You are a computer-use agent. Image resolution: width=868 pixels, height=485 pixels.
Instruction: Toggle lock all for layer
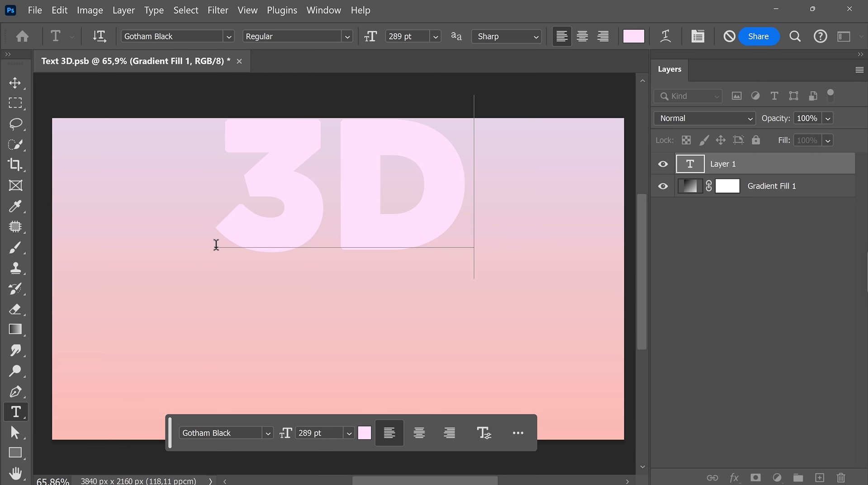pyautogui.click(x=756, y=140)
